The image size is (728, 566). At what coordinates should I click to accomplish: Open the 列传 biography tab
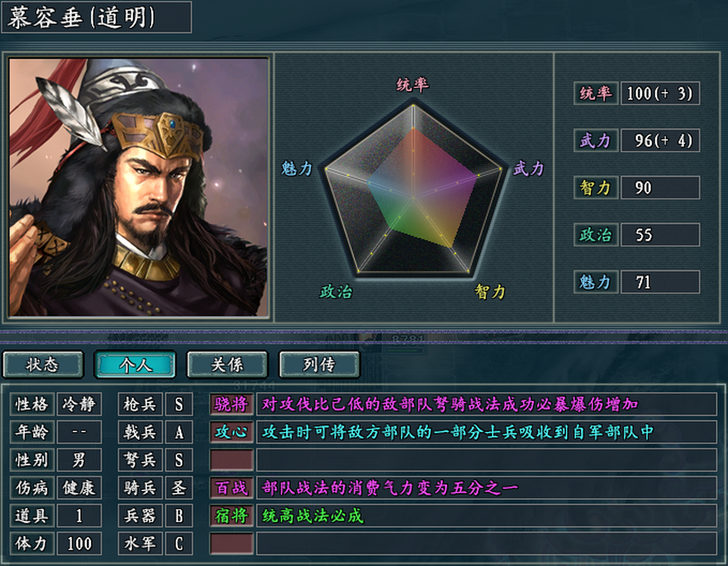[319, 365]
